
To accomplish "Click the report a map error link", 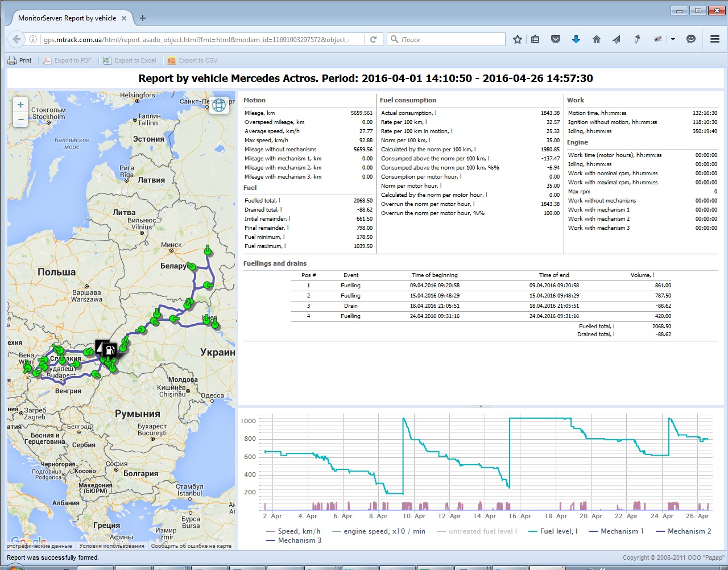I will coord(191,546).
